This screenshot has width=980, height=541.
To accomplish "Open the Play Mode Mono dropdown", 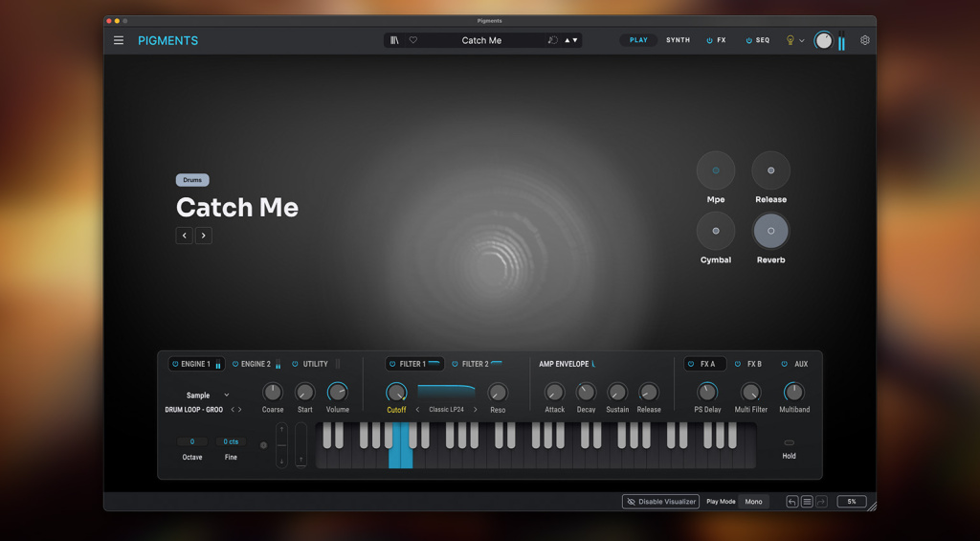I will (753, 502).
